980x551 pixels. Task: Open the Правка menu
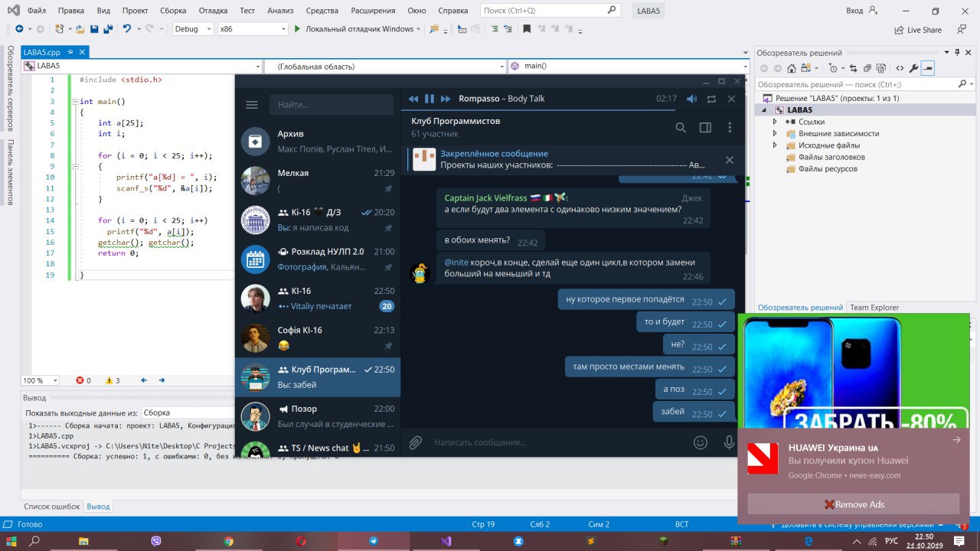pos(71,11)
